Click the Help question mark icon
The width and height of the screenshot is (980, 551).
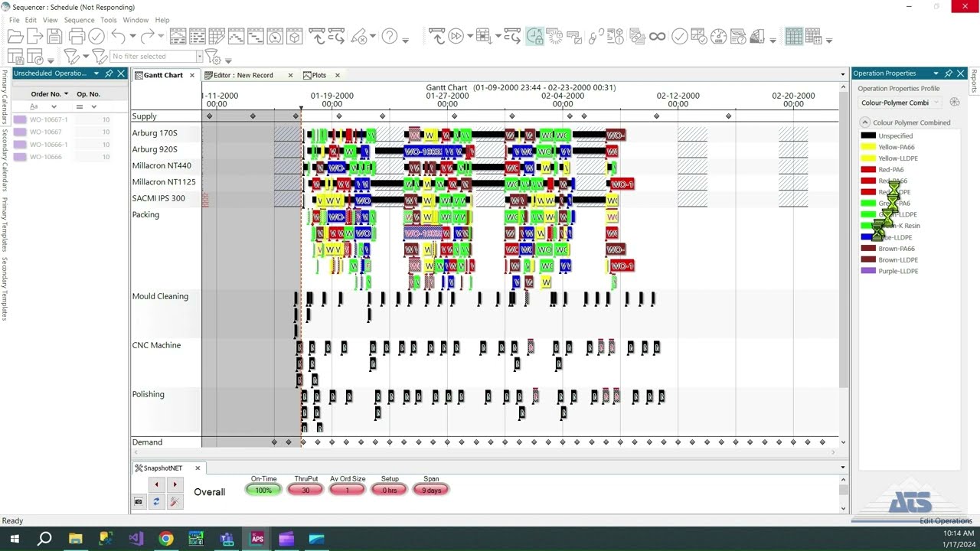pos(390,36)
